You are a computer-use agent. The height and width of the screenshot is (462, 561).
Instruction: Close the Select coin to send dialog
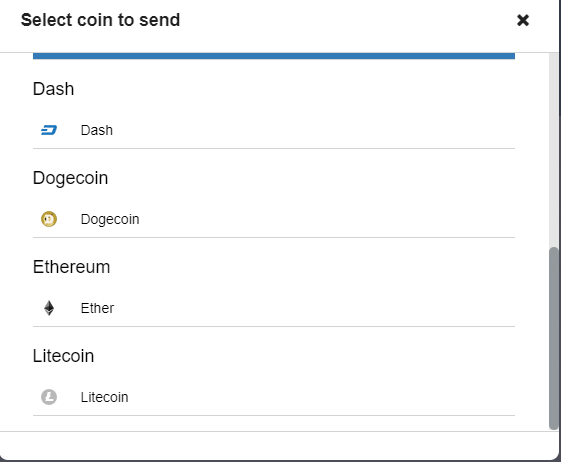(523, 20)
